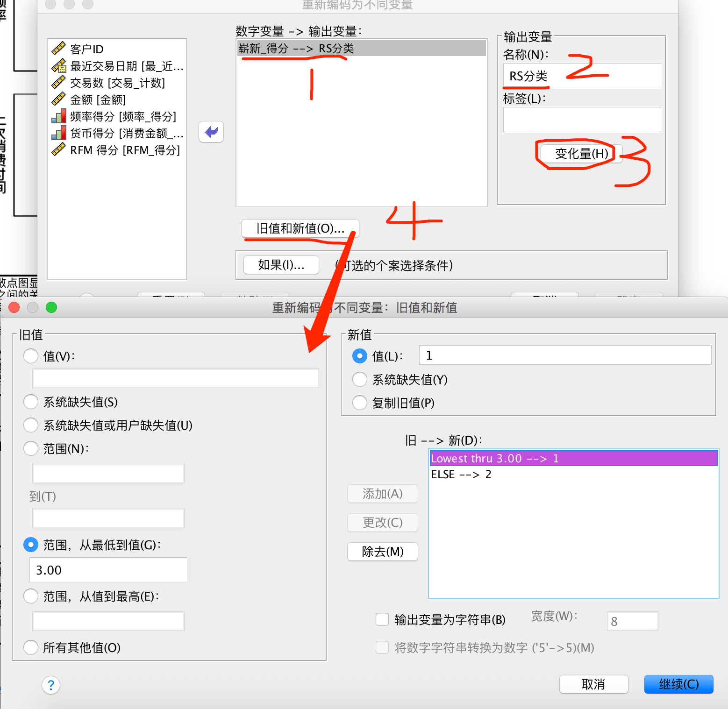Viewport: 728px width, 709px height.
Task: Select 系统缺失值或用户缺失值(U) radio option
Action: tap(31, 425)
